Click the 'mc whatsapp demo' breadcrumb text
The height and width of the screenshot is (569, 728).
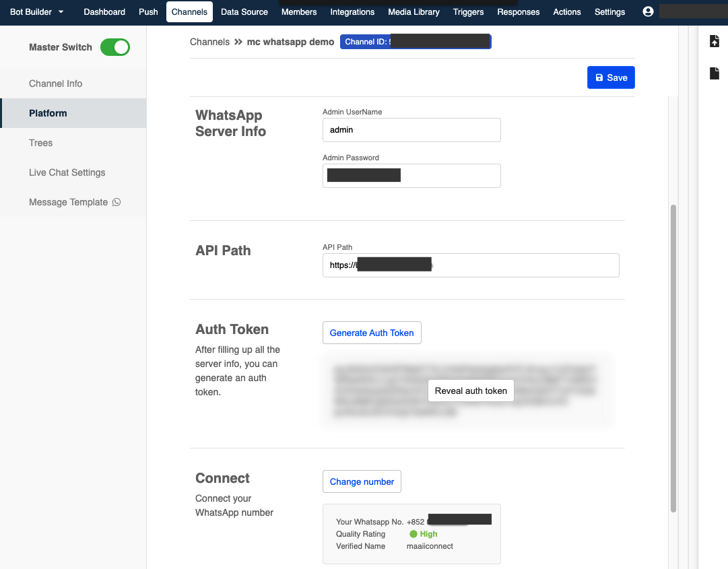coord(290,42)
